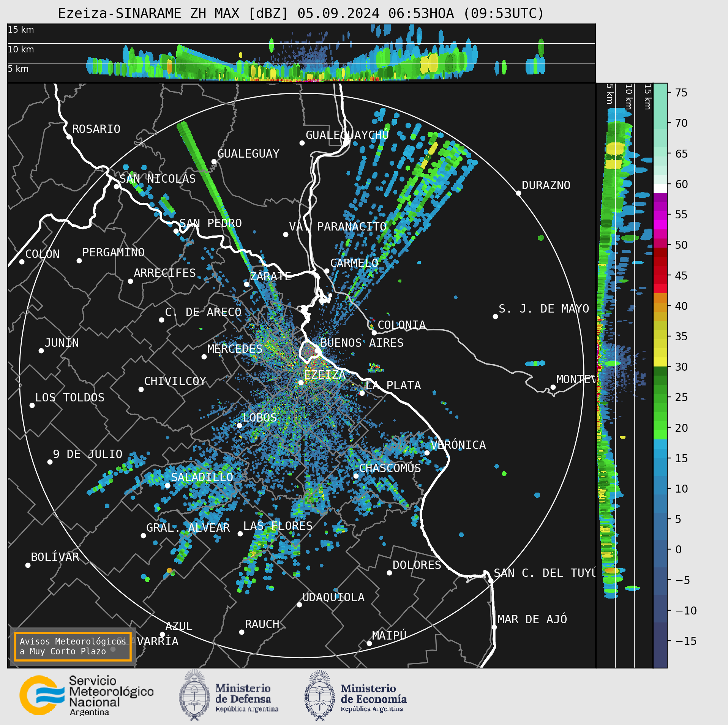
Task: Click the COLÓN city label
Action: [43, 254]
